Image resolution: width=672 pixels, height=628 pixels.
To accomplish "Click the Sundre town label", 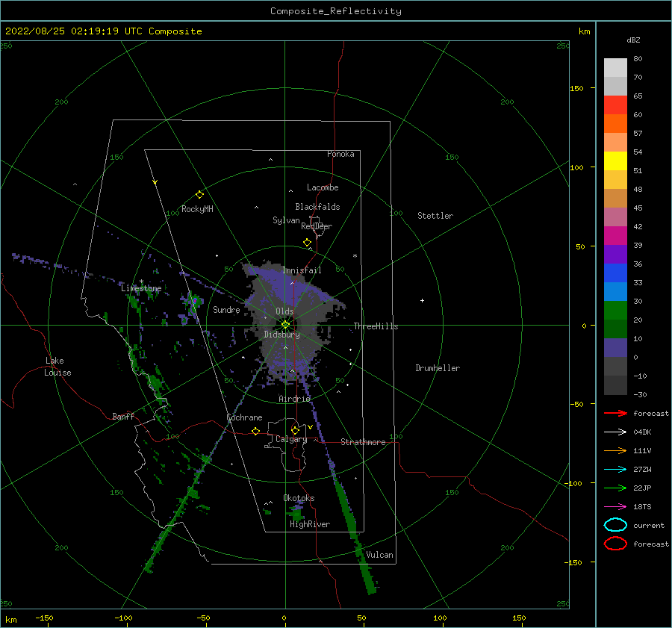I will pos(226,309).
